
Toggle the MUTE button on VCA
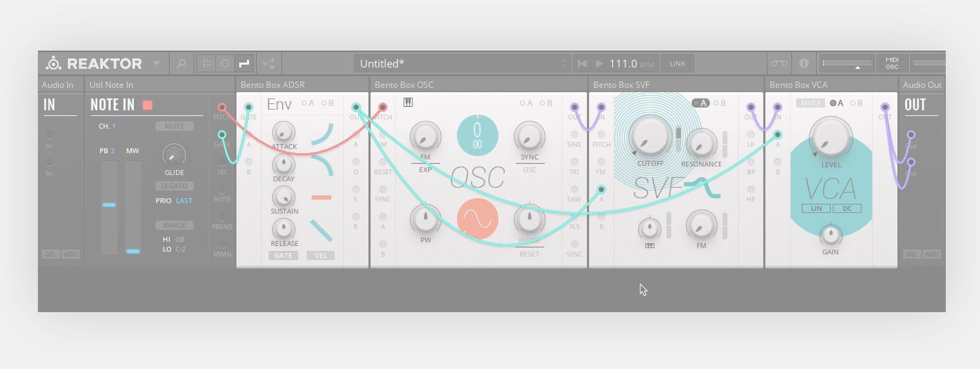click(810, 103)
